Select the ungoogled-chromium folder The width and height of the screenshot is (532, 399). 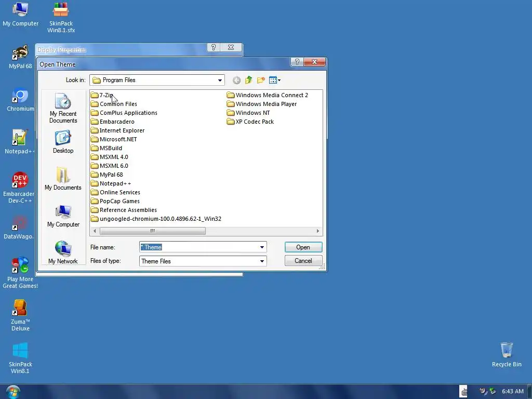click(156, 219)
